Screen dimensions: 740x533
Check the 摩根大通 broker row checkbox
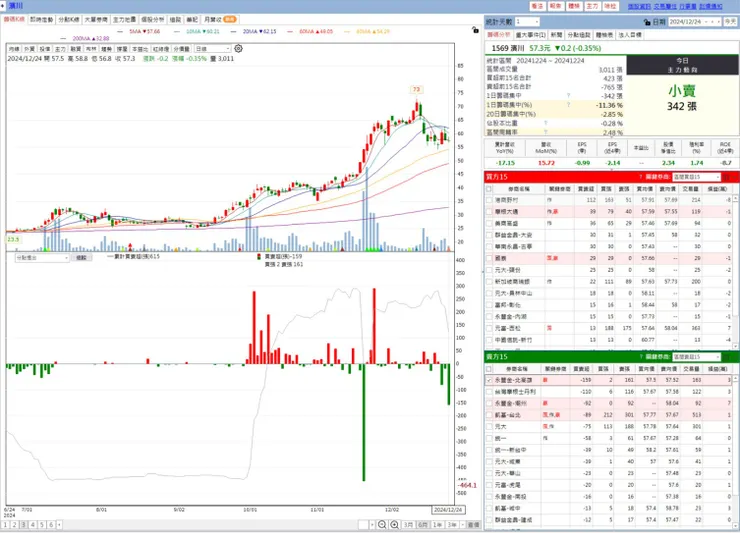[489, 212]
